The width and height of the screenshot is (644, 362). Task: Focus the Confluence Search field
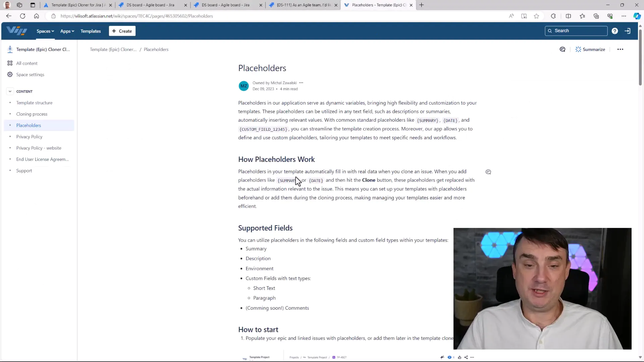(x=576, y=31)
